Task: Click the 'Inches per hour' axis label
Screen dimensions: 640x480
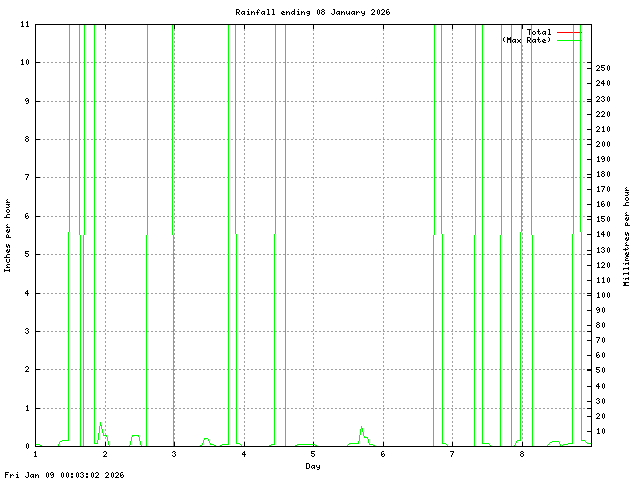Action: tap(7, 236)
